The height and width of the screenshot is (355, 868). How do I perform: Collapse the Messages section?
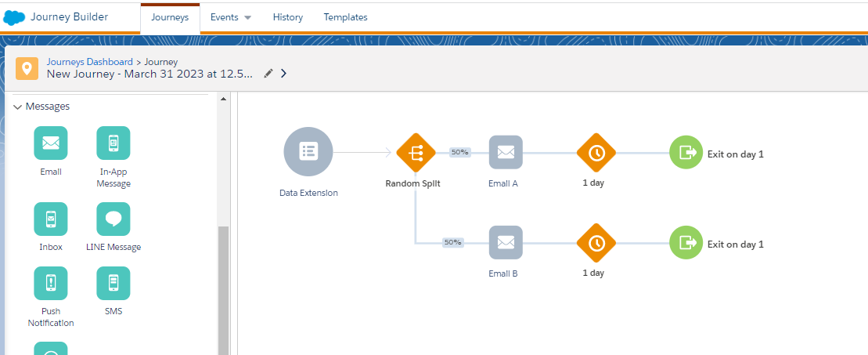pos(18,107)
